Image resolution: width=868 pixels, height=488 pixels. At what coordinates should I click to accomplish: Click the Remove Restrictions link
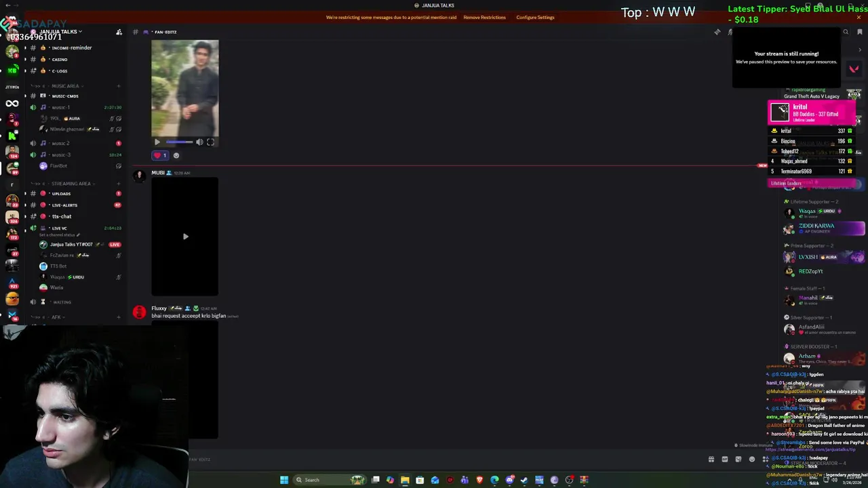pos(484,17)
